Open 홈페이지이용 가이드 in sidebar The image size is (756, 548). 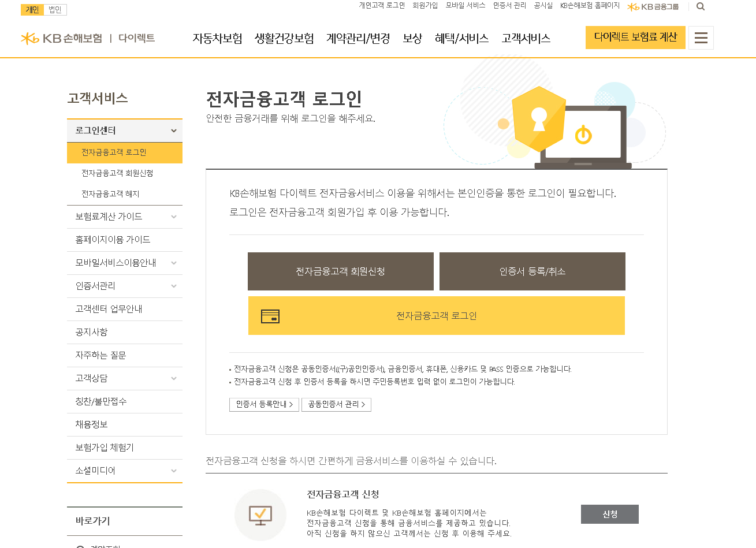(125, 240)
